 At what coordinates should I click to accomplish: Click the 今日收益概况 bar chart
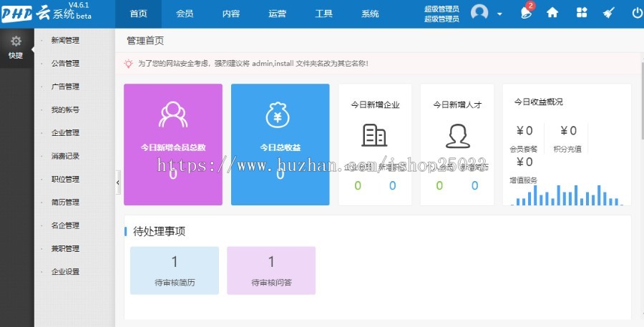pos(567,195)
